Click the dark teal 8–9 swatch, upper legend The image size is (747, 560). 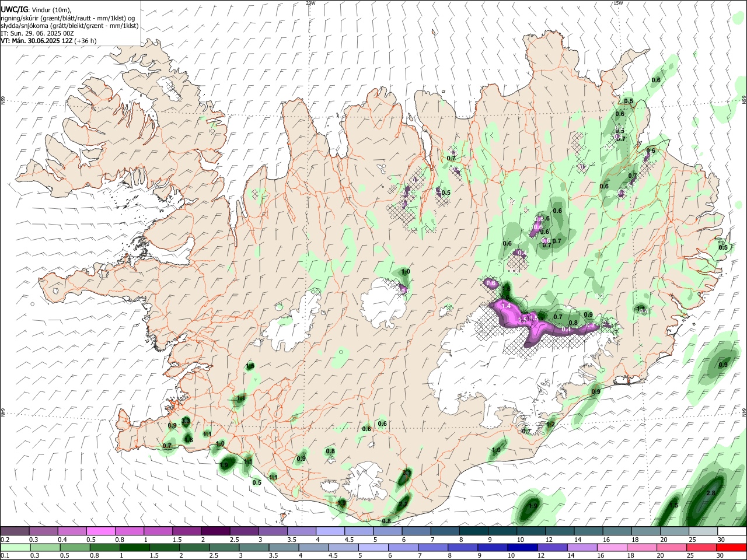(x=474, y=531)
